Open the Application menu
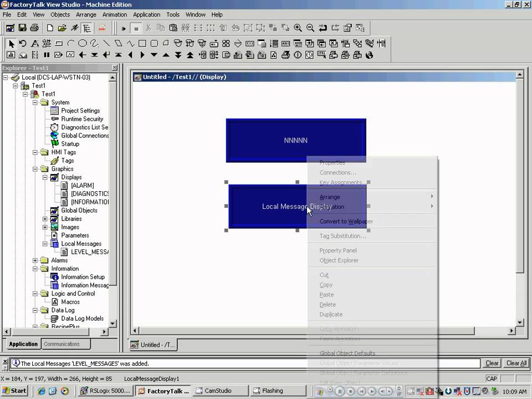Image resolution: width=532 pixels, height=399 pixels. pos(146,14)
